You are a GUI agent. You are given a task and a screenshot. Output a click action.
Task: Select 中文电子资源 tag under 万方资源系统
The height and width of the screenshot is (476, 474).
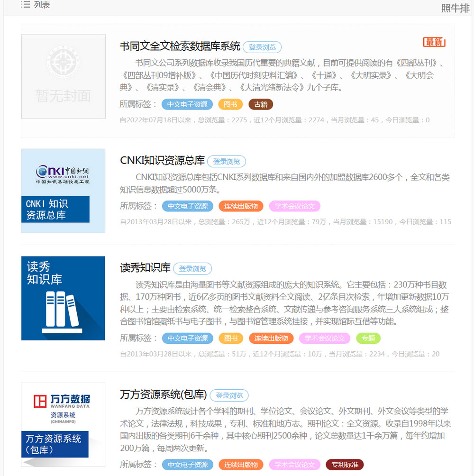(x=188, y=465)
